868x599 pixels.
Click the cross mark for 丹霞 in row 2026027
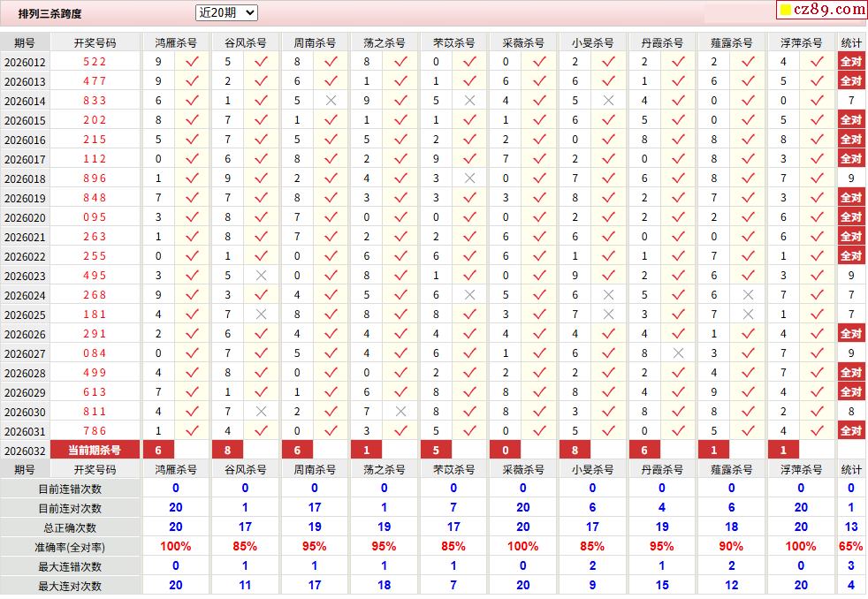[678, 353]
